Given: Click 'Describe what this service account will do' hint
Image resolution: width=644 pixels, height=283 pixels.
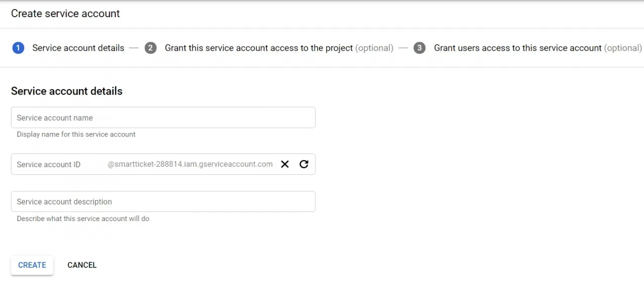Looking at the screenshot, I should point(83,219).
